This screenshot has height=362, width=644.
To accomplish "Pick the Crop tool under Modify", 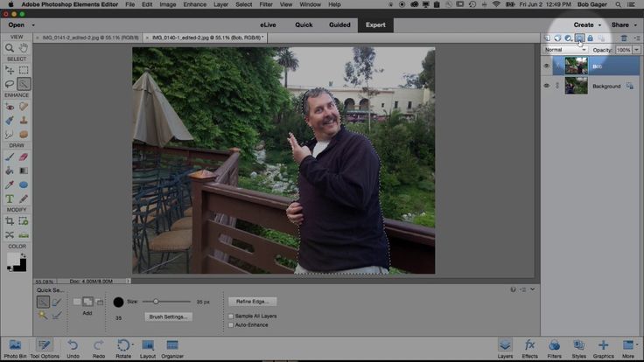I will point(10,221).
